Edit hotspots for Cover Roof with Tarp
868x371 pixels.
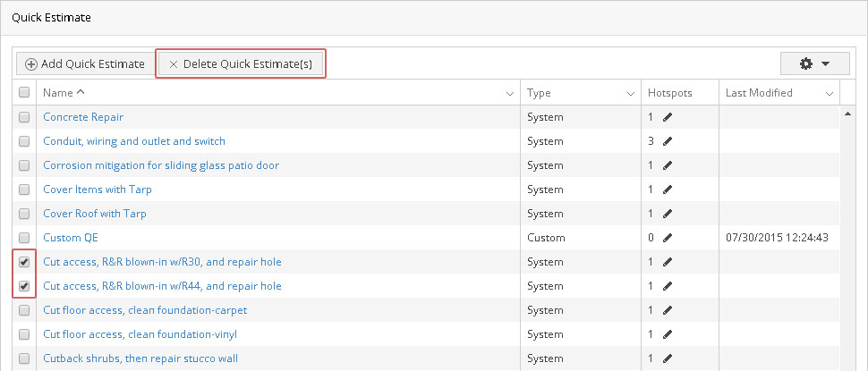[667, 214]
